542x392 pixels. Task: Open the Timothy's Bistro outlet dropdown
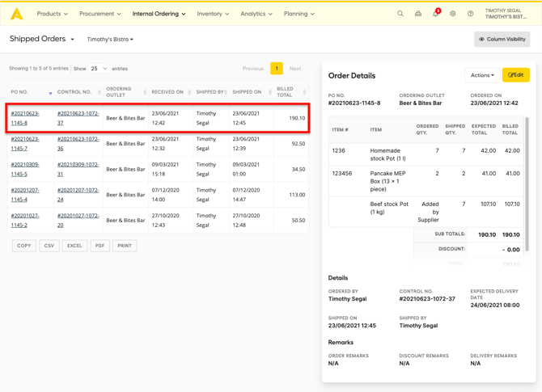tap(110, 40)
